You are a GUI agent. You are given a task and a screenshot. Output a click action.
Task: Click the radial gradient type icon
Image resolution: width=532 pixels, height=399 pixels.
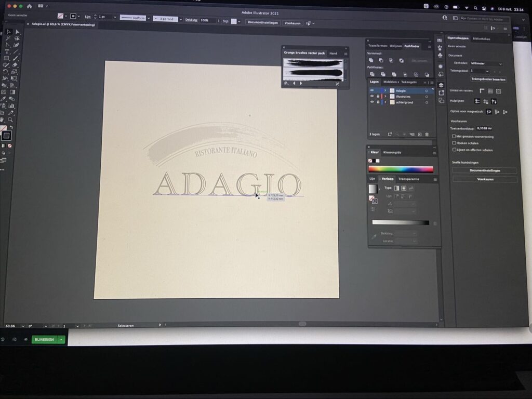[x=404, y=188]
